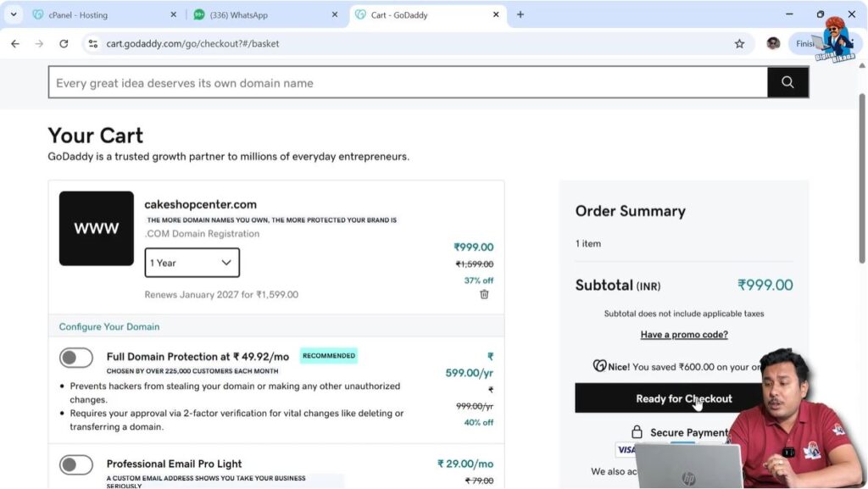
Task: View site information icon in address bar
Action: pos(93,44)
